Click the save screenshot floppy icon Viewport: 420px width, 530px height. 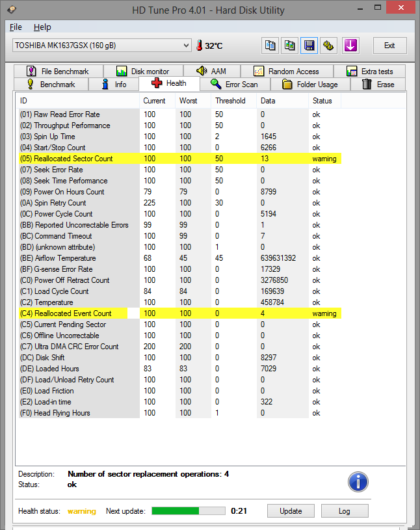click(309, 46)
